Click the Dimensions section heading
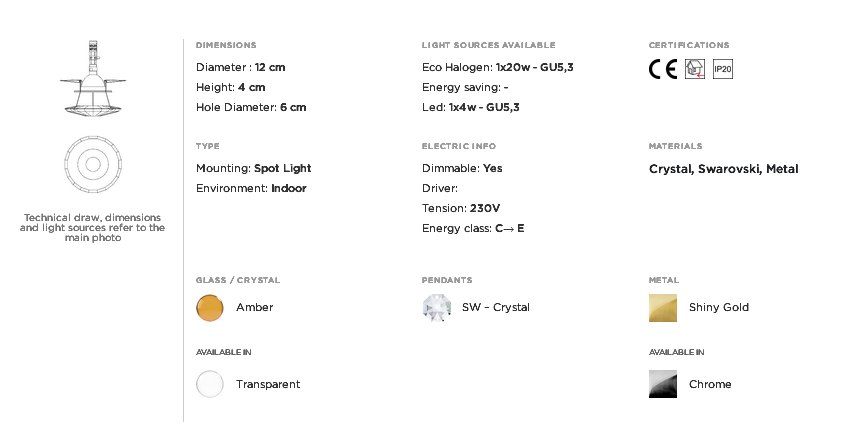The height and width of the screenshot is (434, 851). pyautogui.click(x=226, y=45)
